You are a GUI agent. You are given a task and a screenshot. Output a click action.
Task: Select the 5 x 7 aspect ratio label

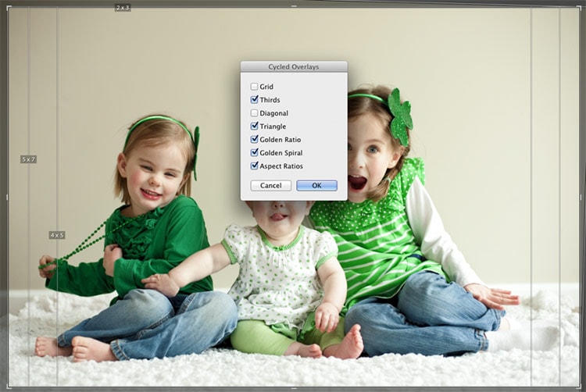(x=28, y=159)
